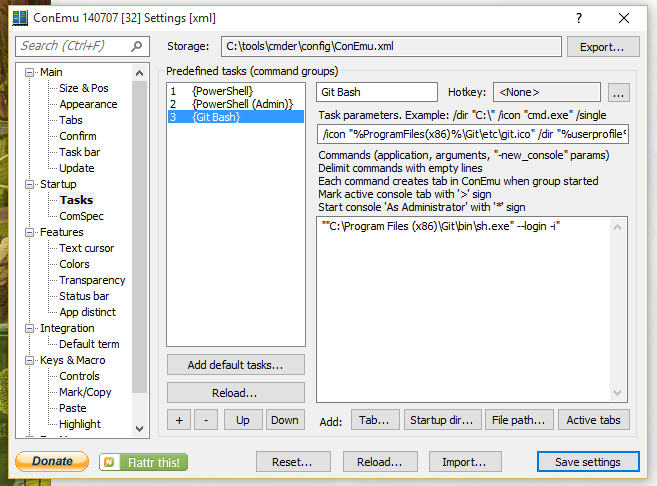Click the Git Bash task name field
The height and width of the screenshot is (486, 657).
377,92
